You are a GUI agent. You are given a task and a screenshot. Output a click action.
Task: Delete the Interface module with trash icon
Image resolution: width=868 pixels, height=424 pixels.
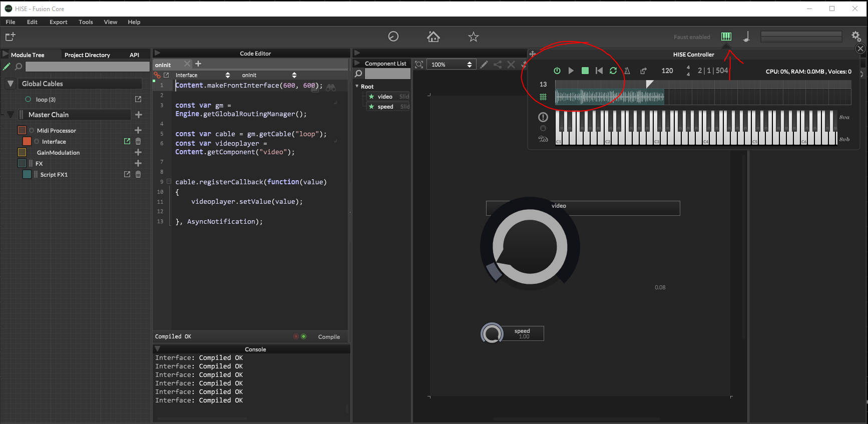[138, 141]
